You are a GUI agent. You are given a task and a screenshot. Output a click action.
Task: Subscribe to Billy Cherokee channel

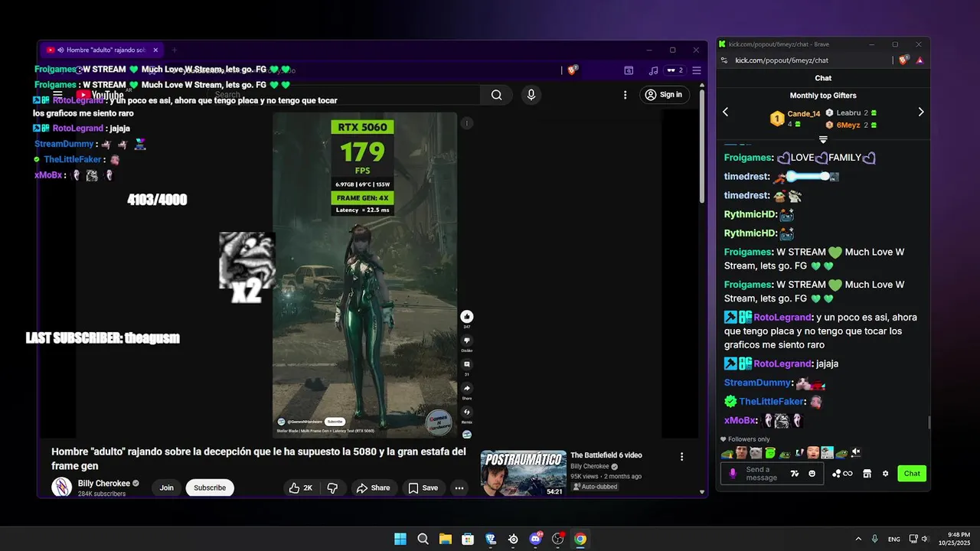(210, 487)
